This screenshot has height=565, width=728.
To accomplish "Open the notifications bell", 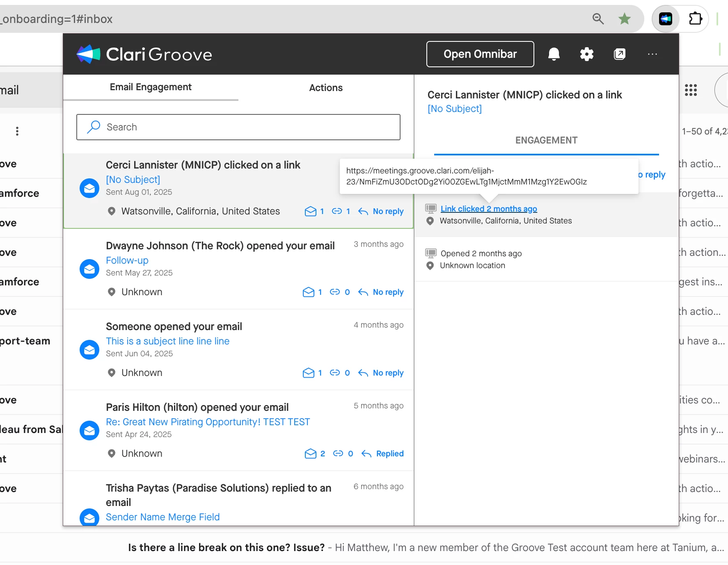I will click(554, 54).
